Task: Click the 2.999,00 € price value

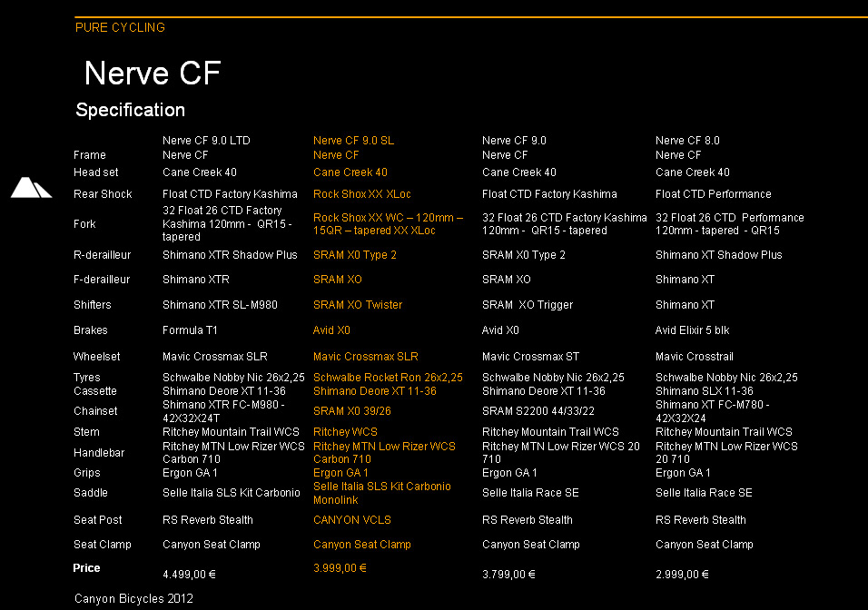Action: 682,575
